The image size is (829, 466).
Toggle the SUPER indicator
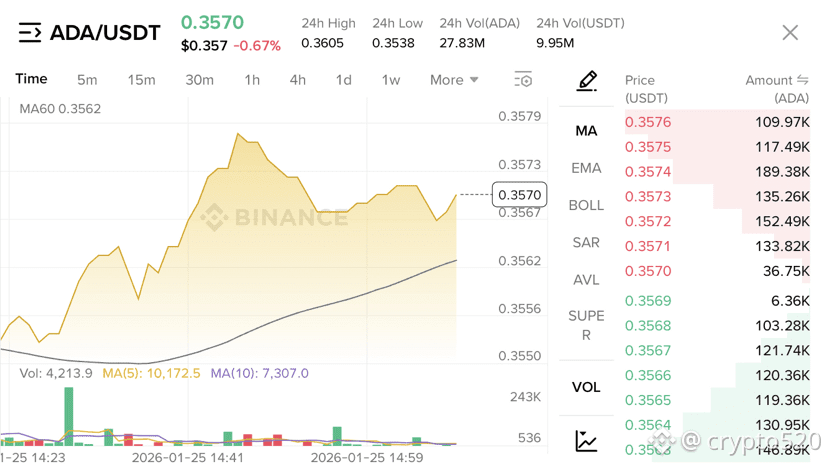coord(586,325)
